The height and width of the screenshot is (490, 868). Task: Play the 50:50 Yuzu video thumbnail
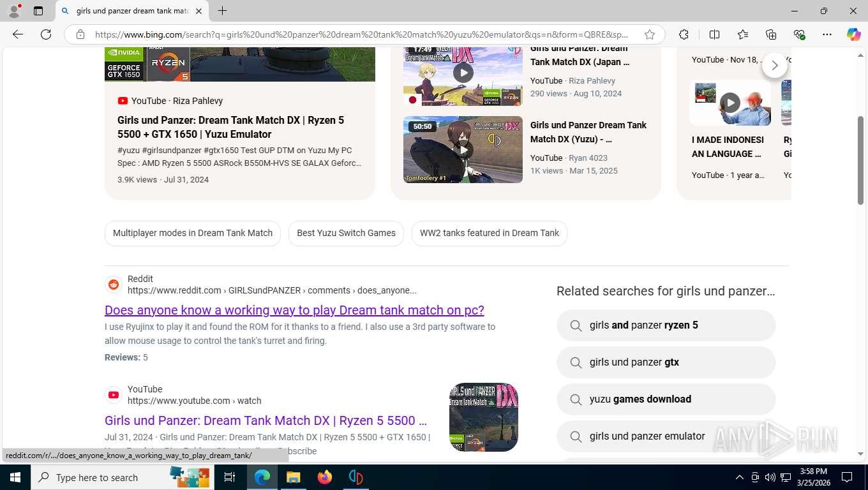[463, 149]
